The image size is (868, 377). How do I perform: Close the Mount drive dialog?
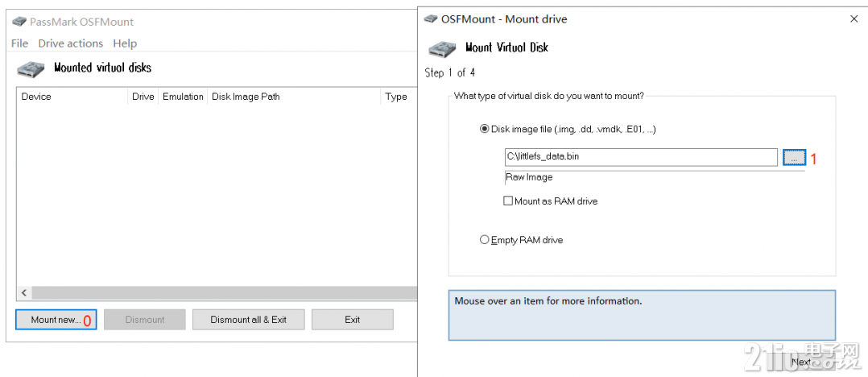coord(854,19)
